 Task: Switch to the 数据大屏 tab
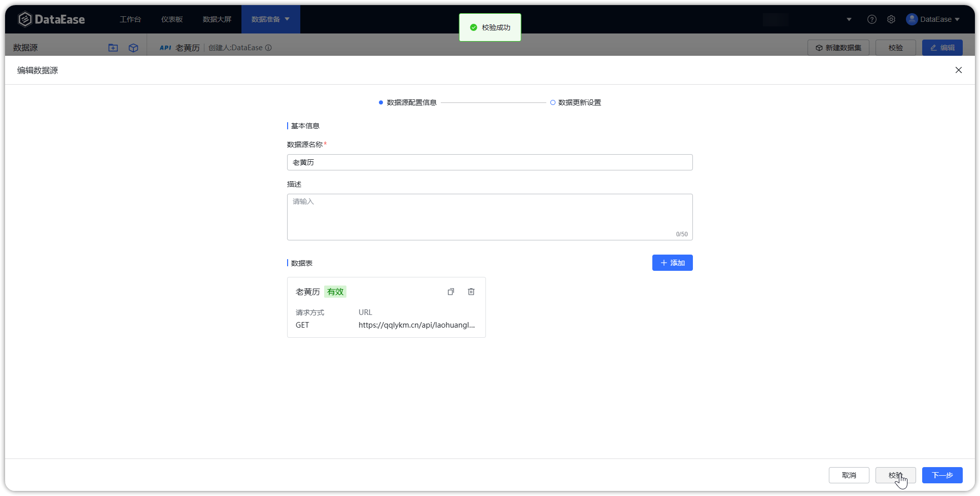click(217, 19)
